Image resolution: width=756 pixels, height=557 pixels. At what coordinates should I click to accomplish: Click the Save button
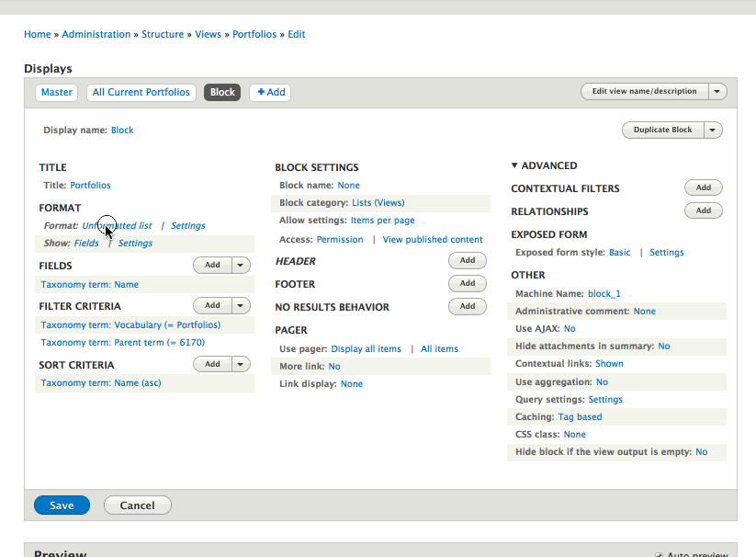(62, 506)
